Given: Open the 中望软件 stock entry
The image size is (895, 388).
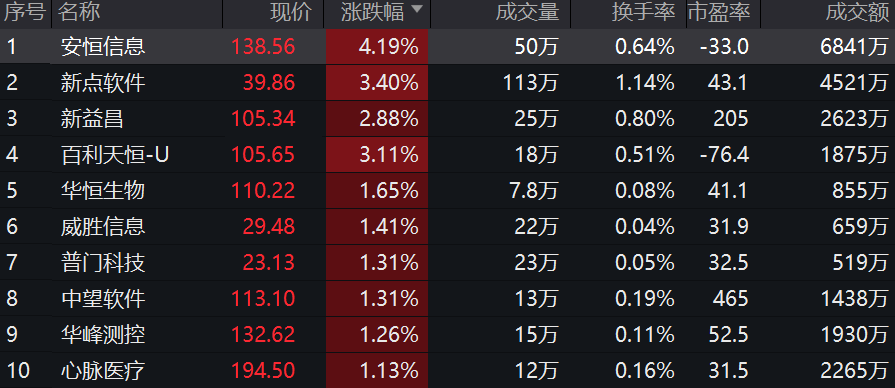Looking at the screenshot, I should [103, 298].
